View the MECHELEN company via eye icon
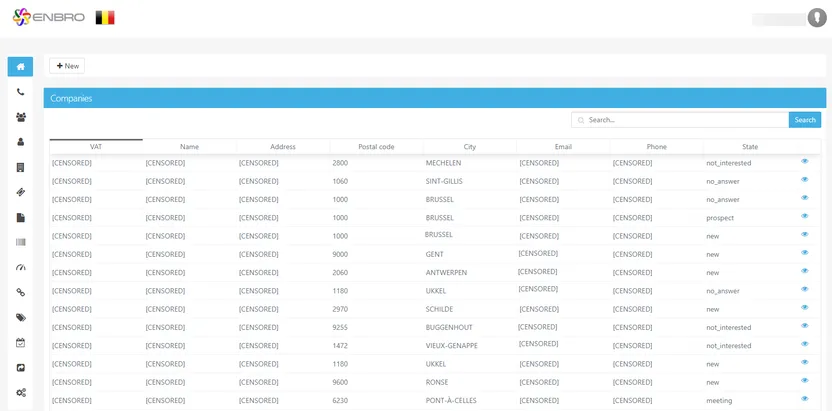 (x=804, y=161)
